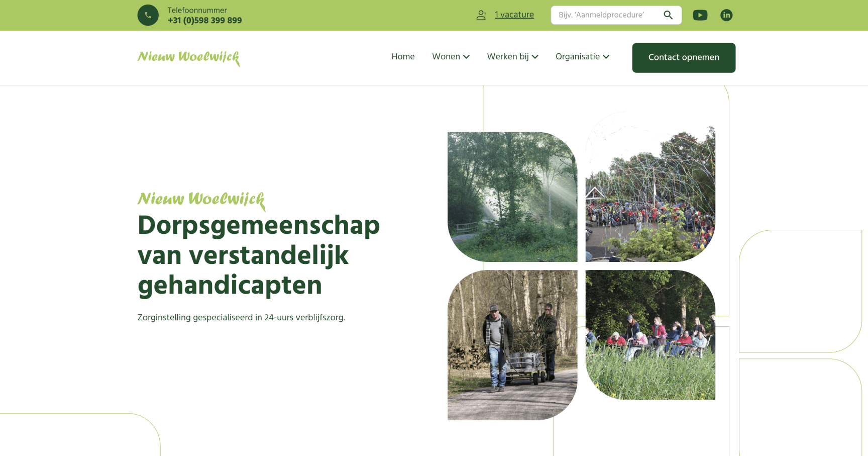Open the LinkedIn profile icon
868x456 pixels.
[726, 15]
